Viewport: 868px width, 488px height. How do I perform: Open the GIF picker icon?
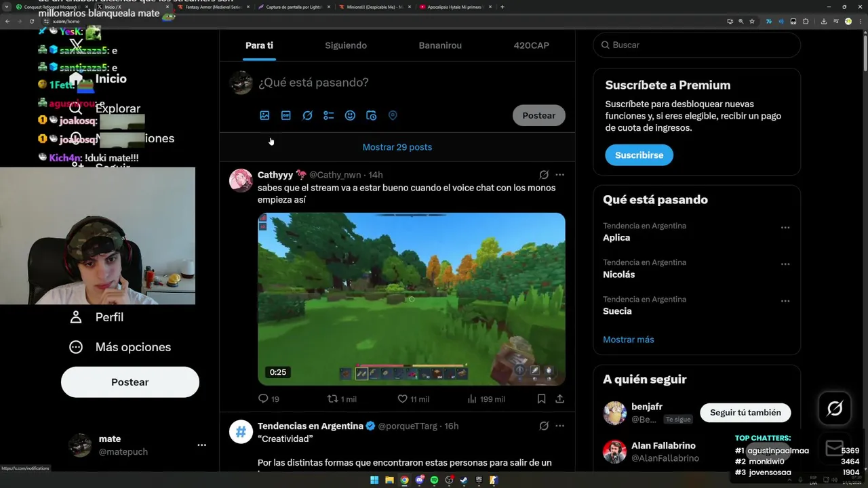pos(286,115)
